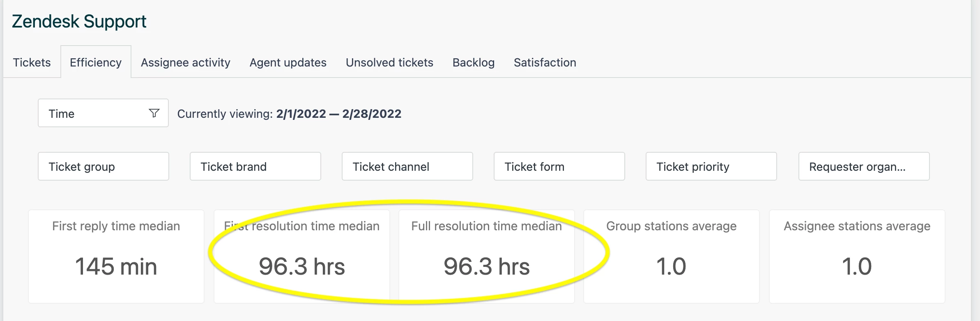Open the Agent updates tab
The width and height of the screenshot is (980, 321).
pos(288,62)
